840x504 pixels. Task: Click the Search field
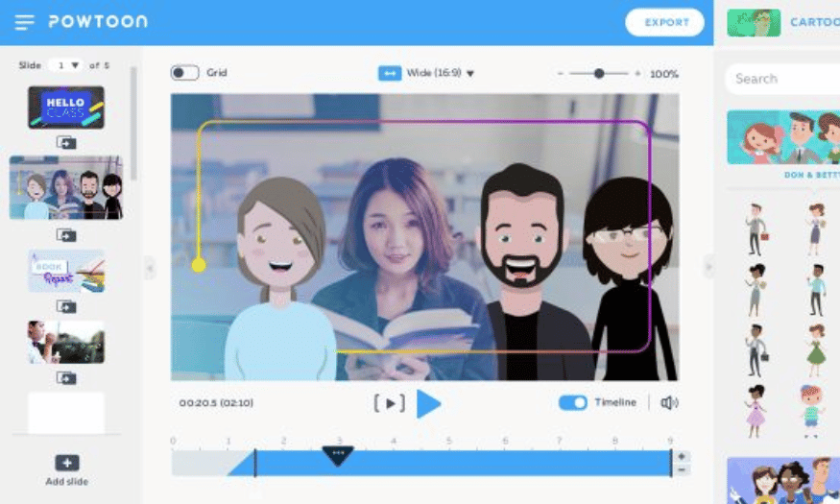[x=782, y=79]
